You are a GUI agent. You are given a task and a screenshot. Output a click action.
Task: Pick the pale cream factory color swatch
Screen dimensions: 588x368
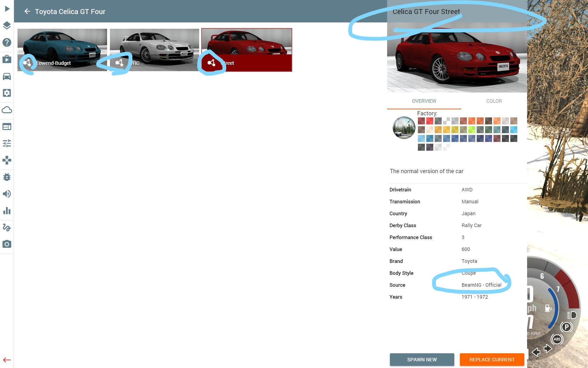tap(430, 130)
